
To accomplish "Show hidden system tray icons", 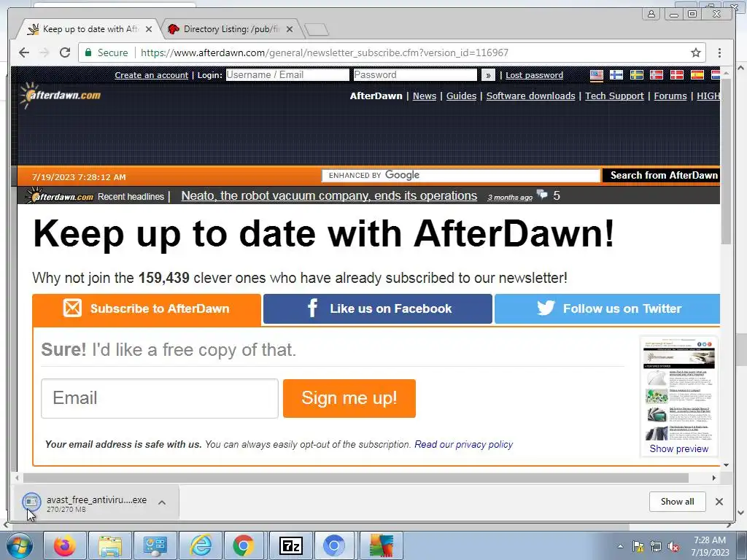I will point(620,547).
